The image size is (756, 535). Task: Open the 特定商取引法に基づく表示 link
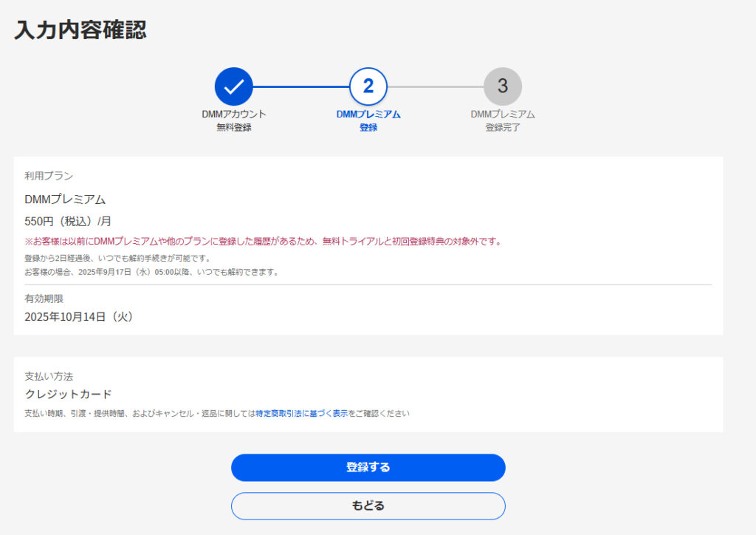301,413
